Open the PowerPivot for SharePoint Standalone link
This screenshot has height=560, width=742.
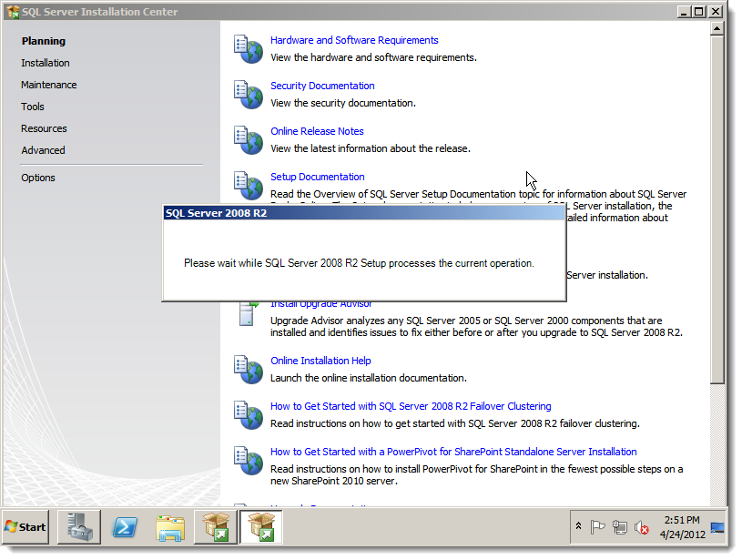(x=453, y=452)
